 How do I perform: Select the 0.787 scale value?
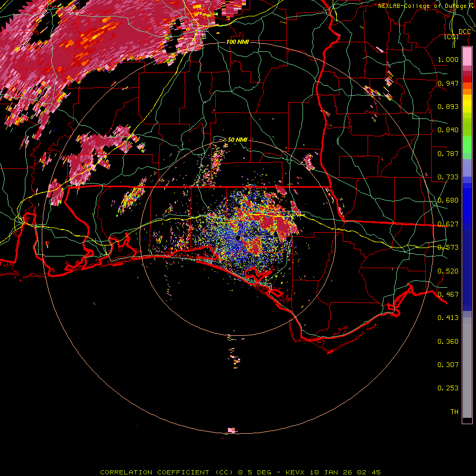pyautogui.click(x=448, y=153)
